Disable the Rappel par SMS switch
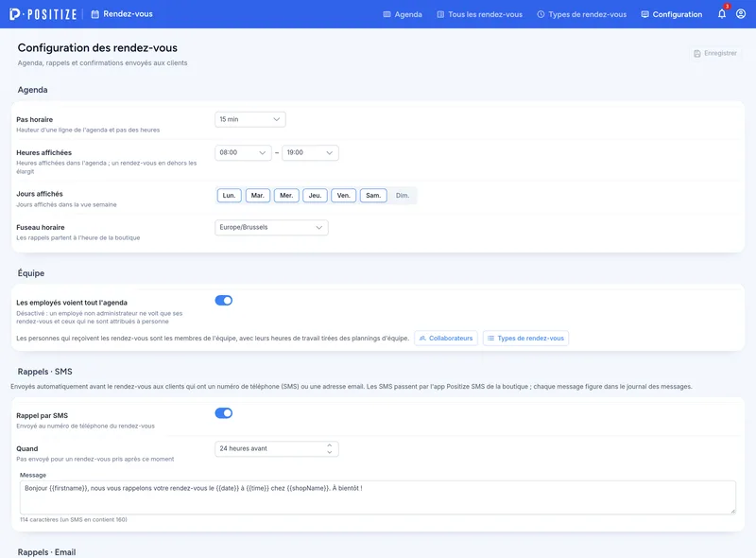The image size is (756, 558). tap(224, 413)
